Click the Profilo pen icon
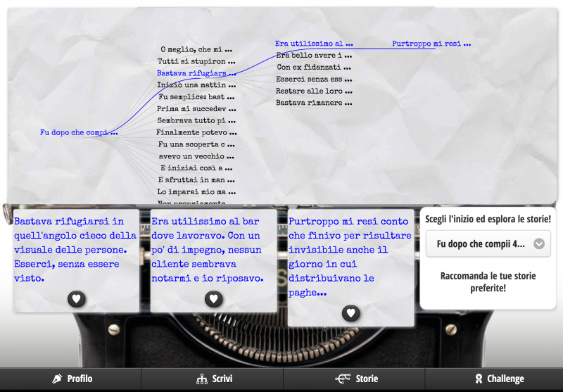Image resolution: width=563 pixels, height=392 pixels. point(57,379)
